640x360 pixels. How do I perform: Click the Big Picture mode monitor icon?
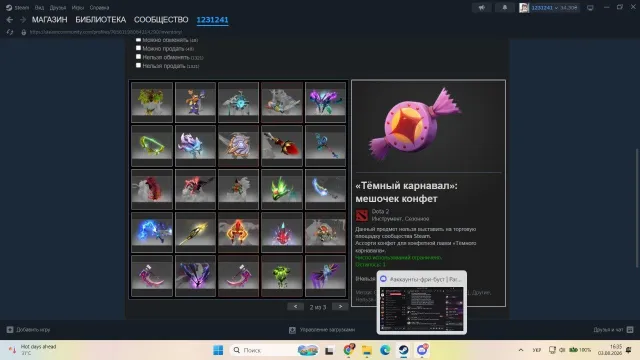coord(590,7)
